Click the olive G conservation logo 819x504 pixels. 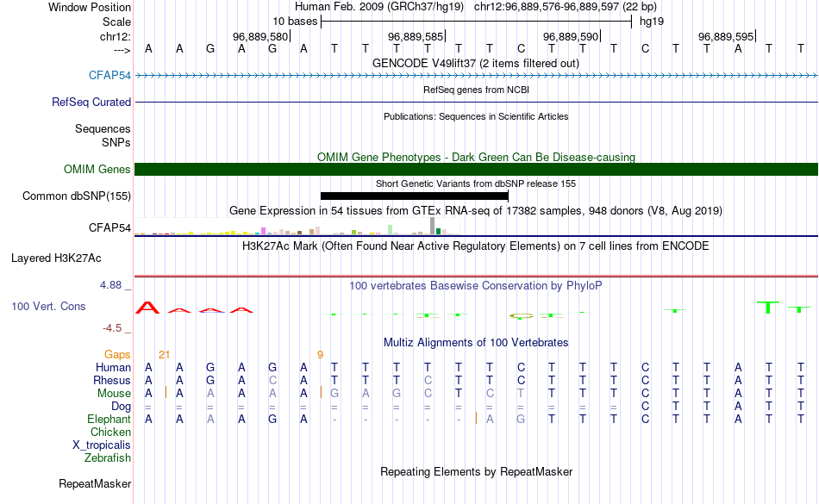click(522, 315)
